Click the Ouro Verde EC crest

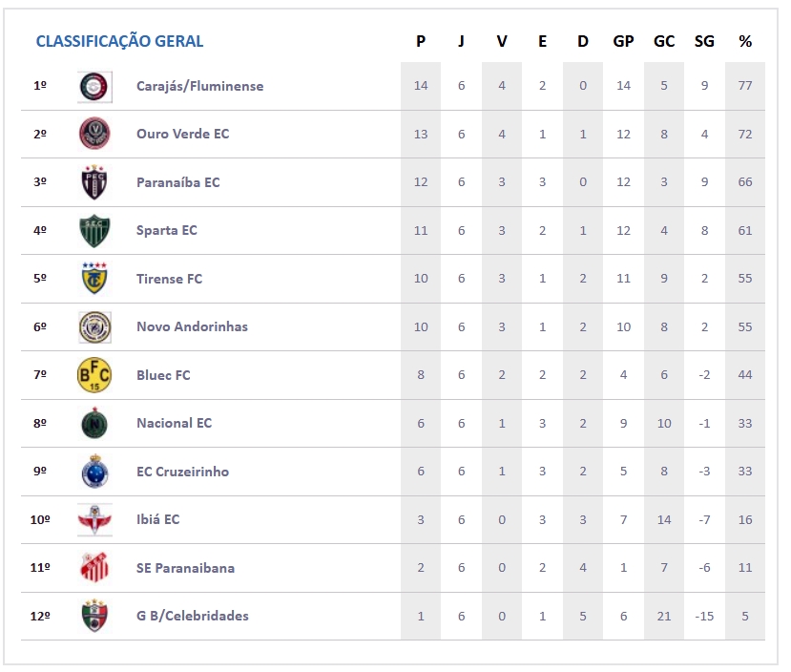(x=94, y=134)
